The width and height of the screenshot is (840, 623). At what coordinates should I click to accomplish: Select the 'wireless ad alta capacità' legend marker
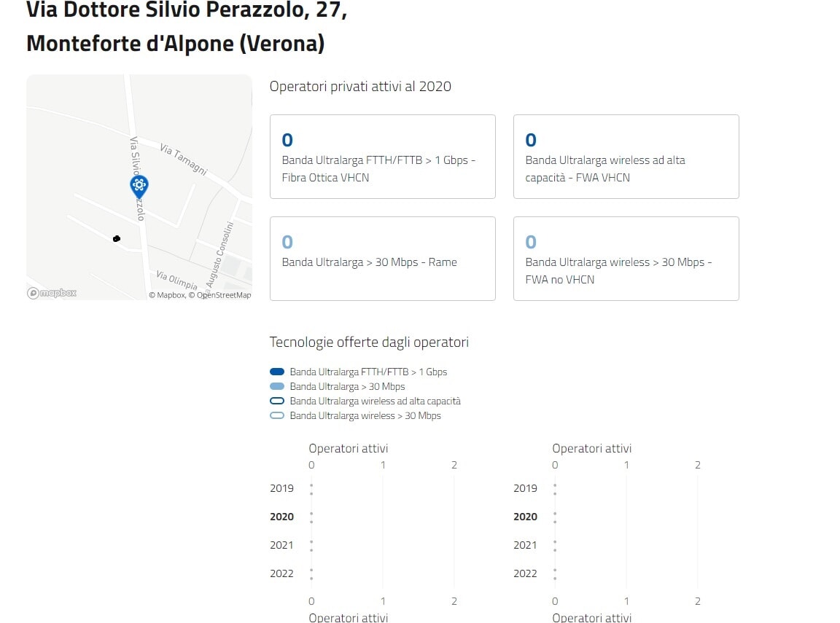tap(277, 401)
